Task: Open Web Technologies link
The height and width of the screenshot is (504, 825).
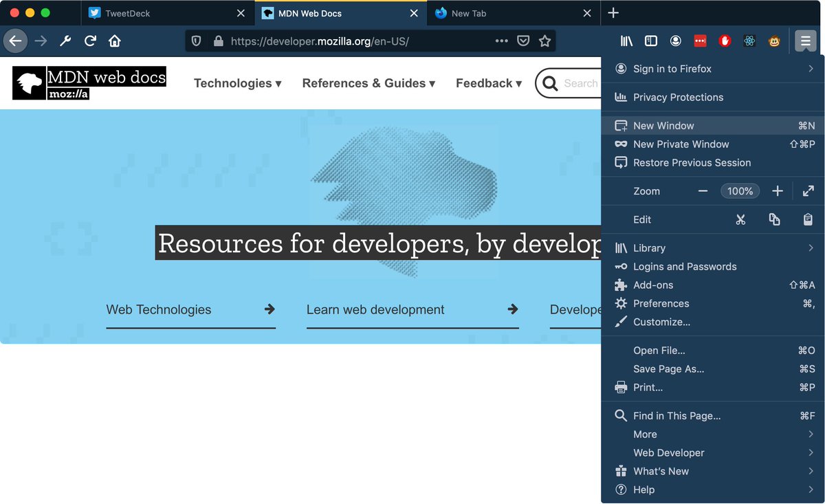Action: click(190, 310)
